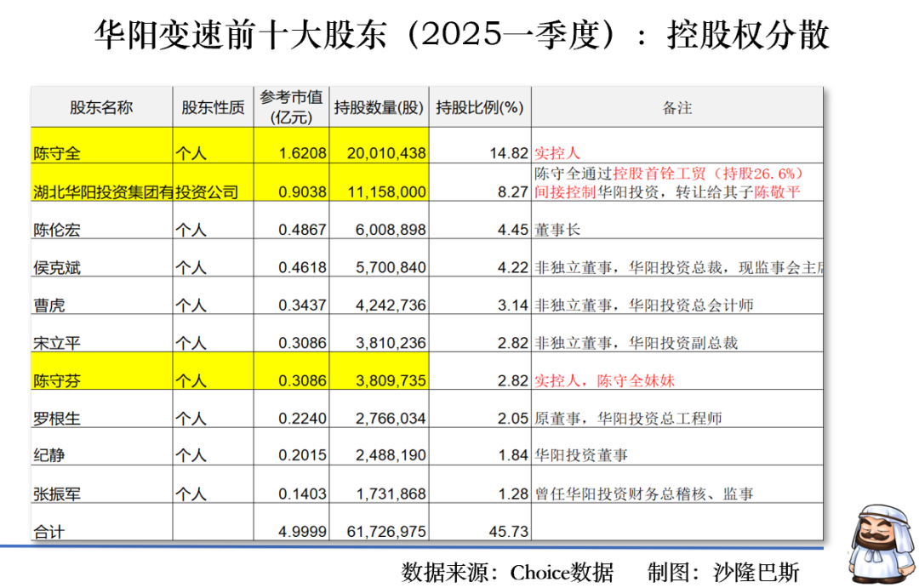Select the share count 4,242,736

point(391,305)
